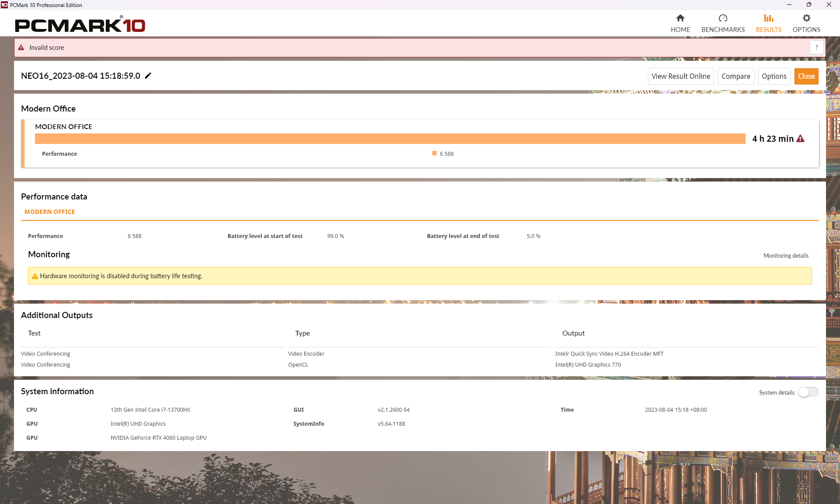Open View Result Online
Viewport: 840px width, 504px height.
coord(681,76)
